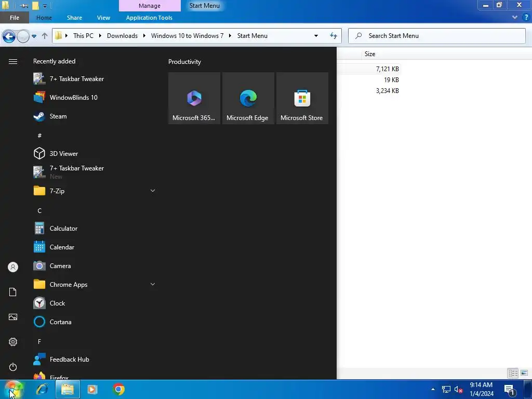Click the Back navigation button

click(9, 36)
